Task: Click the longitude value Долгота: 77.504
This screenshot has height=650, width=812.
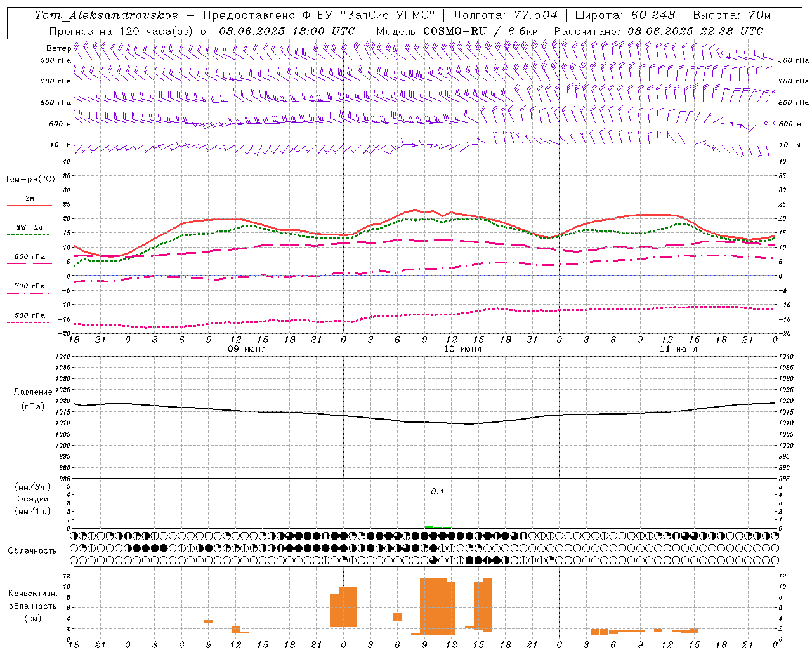Action: pos(506,15)
